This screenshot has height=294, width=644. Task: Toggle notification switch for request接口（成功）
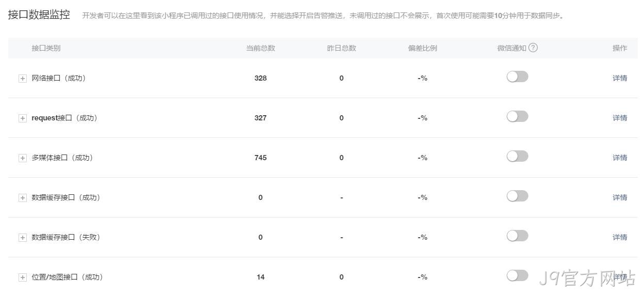click(517, 116)
